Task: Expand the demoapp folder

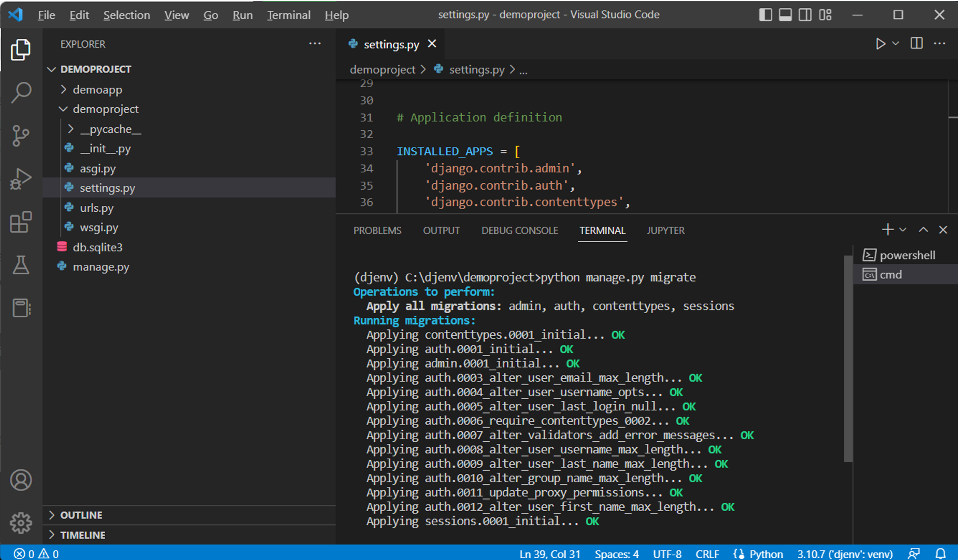Action: [97, 90]
